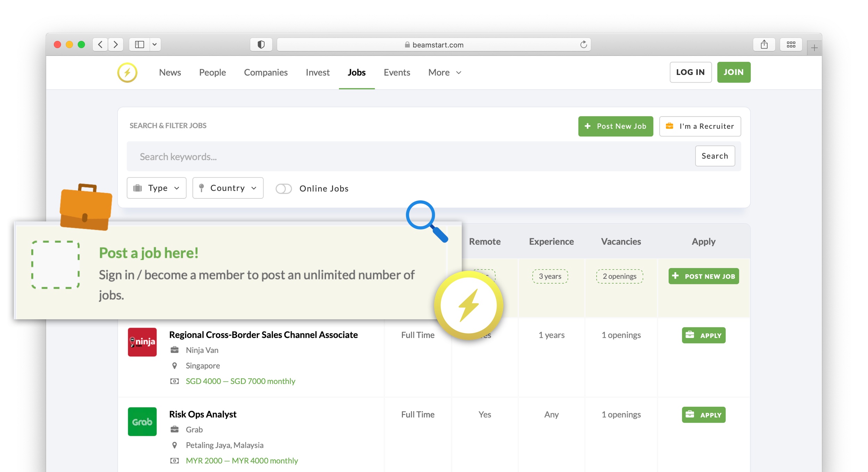The width and height of the screenshot is (868, 472).
Task: Click the Grab company name link
Action: 194,430
